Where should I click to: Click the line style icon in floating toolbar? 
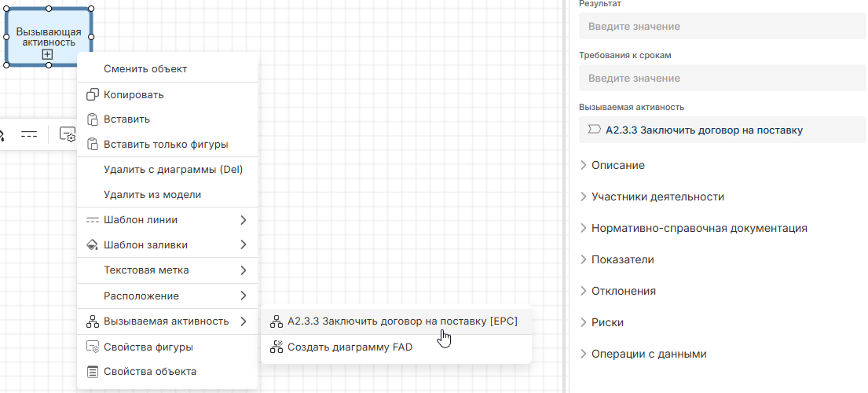pyautogui.click(x=29, y=134)
